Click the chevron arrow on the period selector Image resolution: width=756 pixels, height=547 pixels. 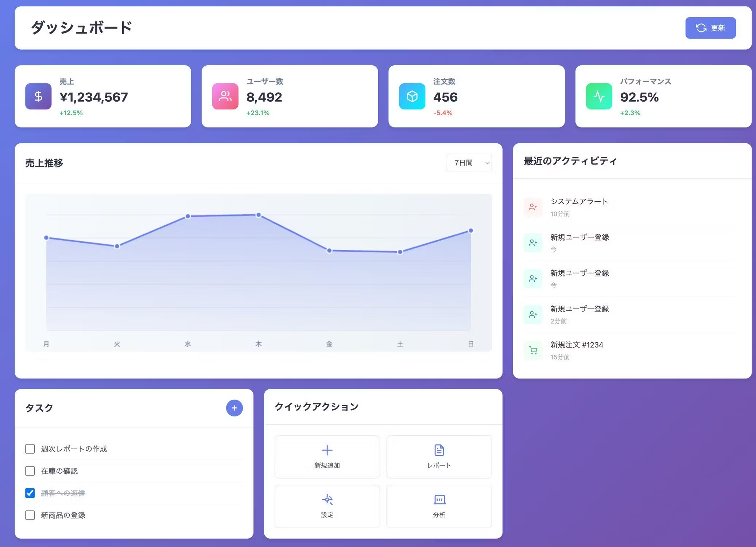(x=487, y=163)
